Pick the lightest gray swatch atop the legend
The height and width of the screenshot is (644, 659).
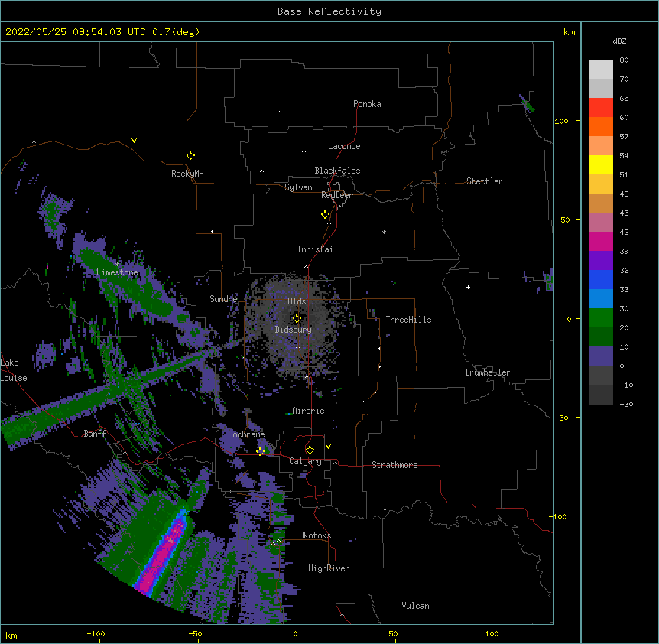601,70
